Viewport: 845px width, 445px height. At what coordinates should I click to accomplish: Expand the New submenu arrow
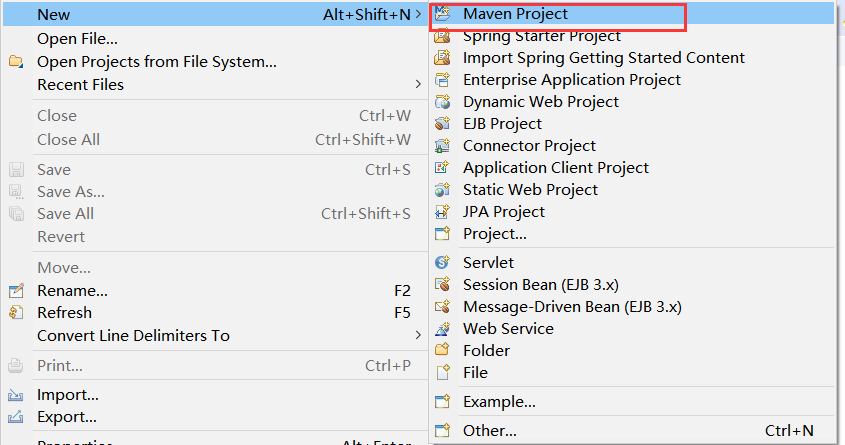pos(418,15)
